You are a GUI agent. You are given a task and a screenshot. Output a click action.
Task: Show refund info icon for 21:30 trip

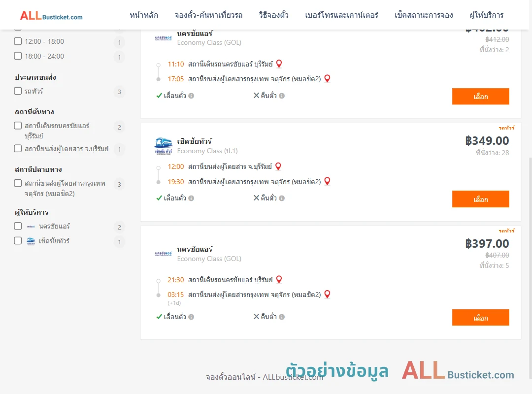[x=282, y=317]
